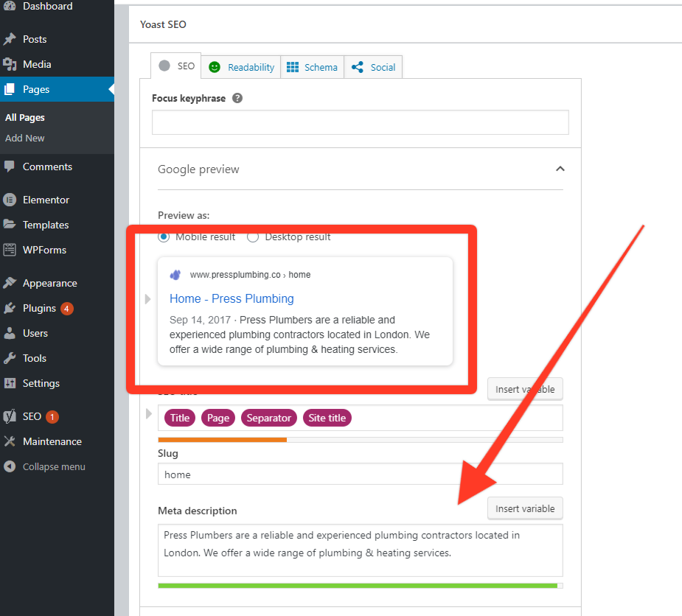Click the Separator variable tag
682x616 pixels.
[x=269, y=419]
